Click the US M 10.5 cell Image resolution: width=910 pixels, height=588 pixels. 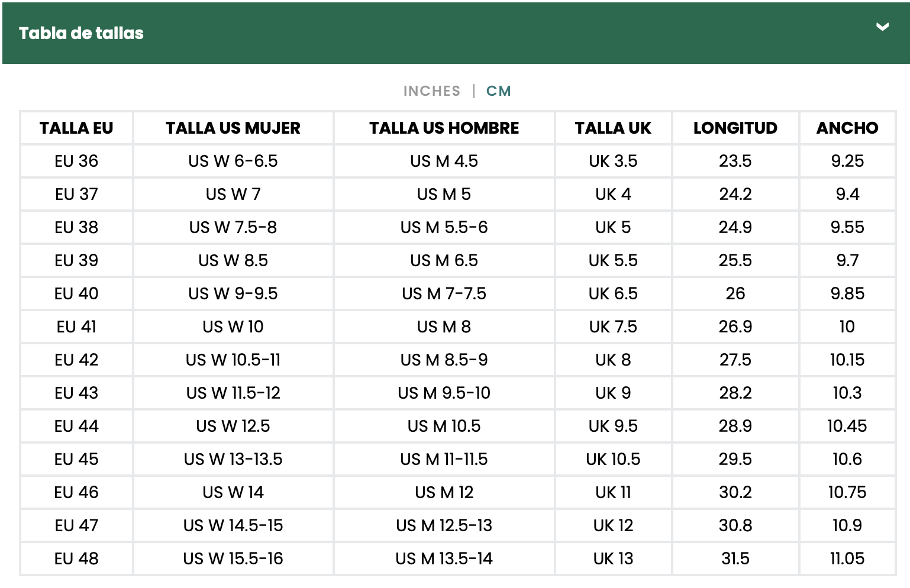point(444,426)
